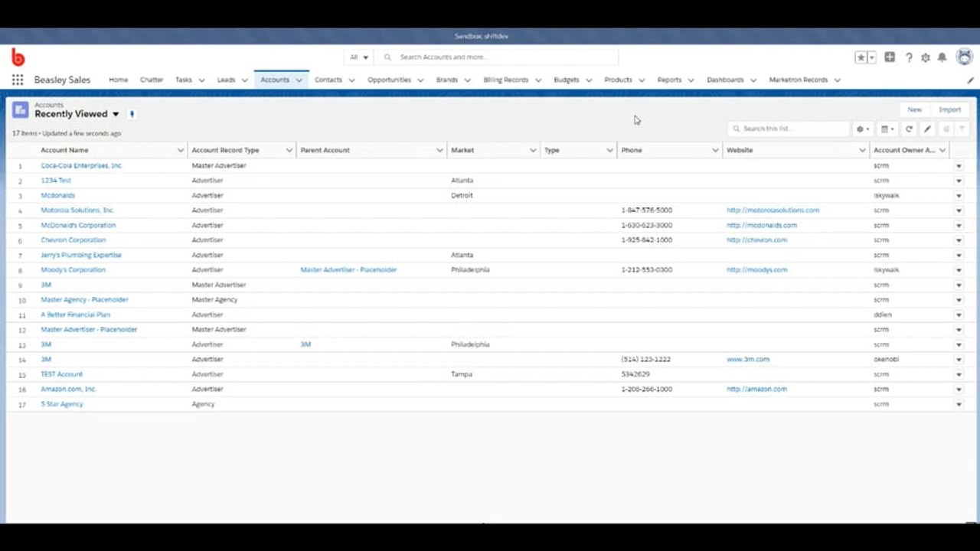This screenshot has height=551, width=980.
Task: Switch to the Billing Records tab
Action: tap(505, 80)
